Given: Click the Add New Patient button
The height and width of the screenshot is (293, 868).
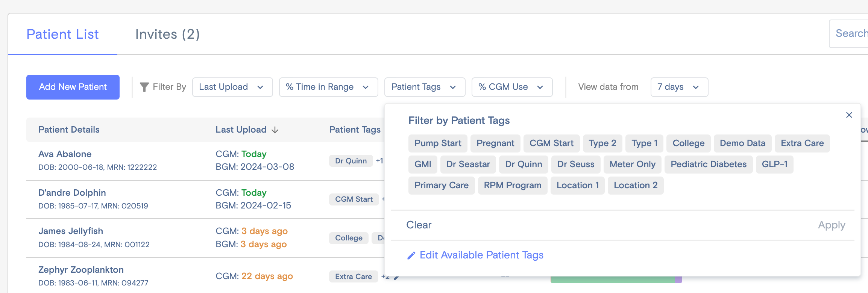Looking at the screenshot, I should (73, 87).
